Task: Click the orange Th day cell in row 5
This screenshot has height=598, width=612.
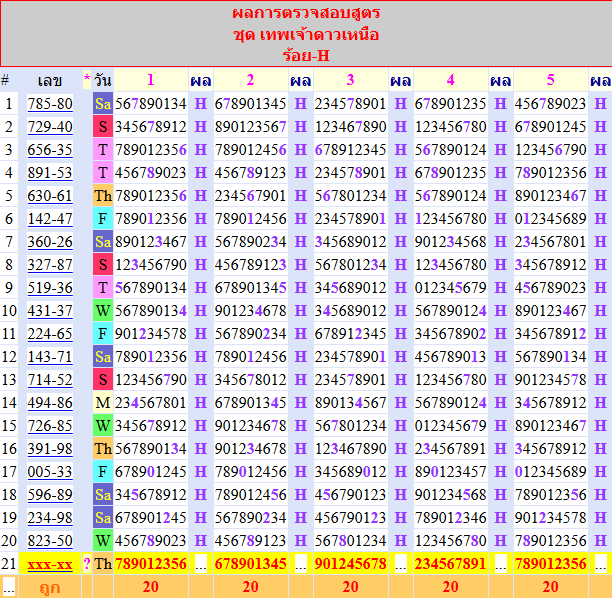Action: tap(103, 196)
